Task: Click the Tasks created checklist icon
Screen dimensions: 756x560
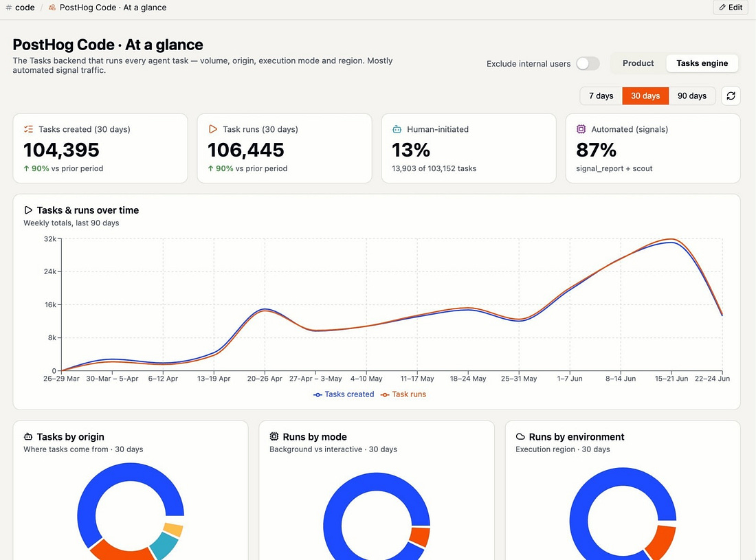Action: tap(28, 129)
